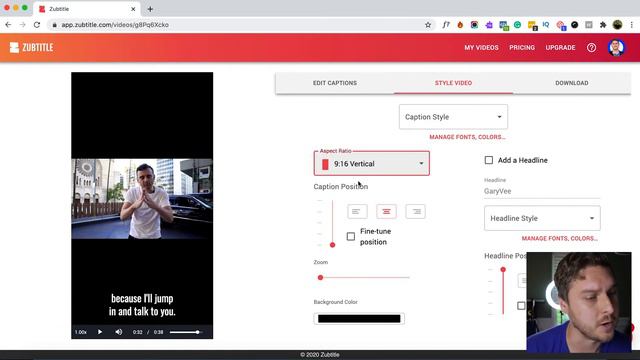Bookmark page with the star icon
Viewport: 640px width, 360px height.
pyautogui.click(x=428, y=25)
